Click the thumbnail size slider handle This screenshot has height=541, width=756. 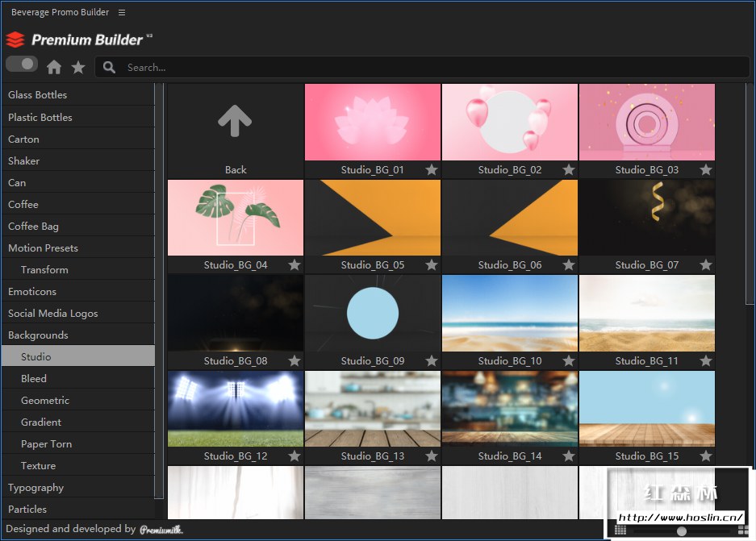click(681, 531)
